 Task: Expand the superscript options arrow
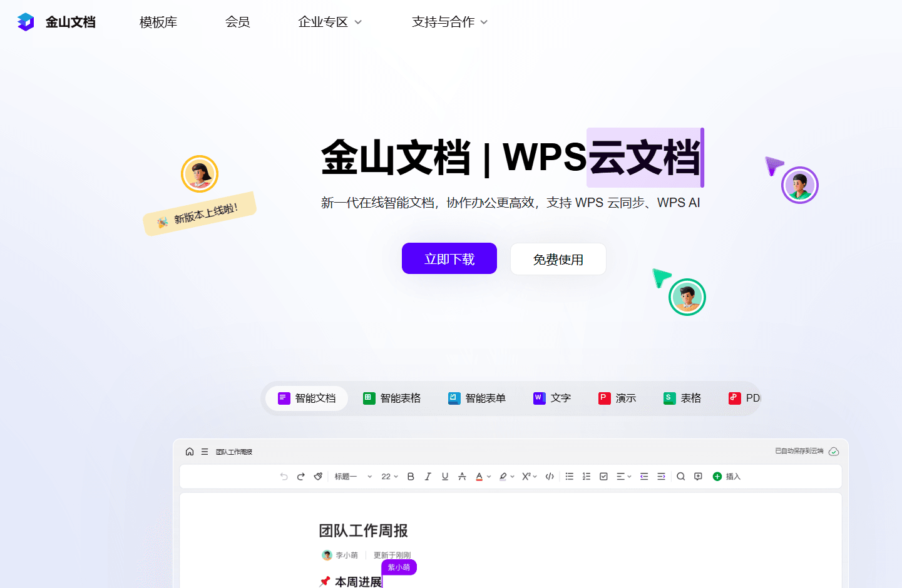point(535,477)
